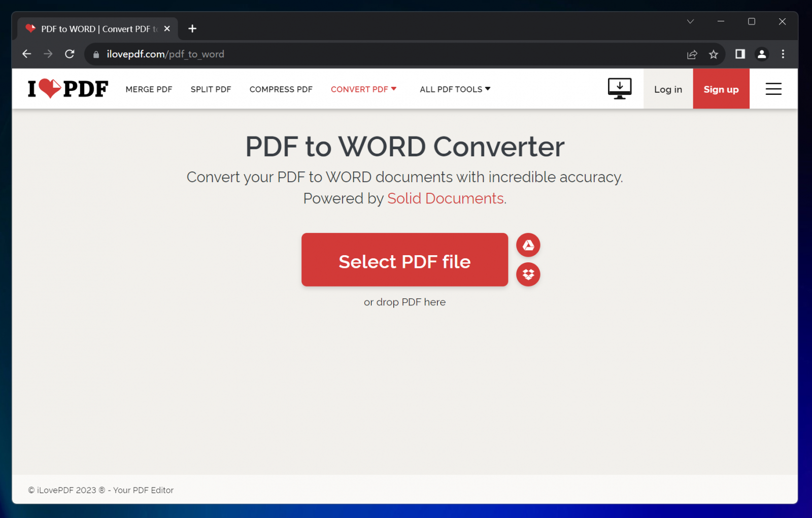Toggle browser side panel

tap(740, 54)
